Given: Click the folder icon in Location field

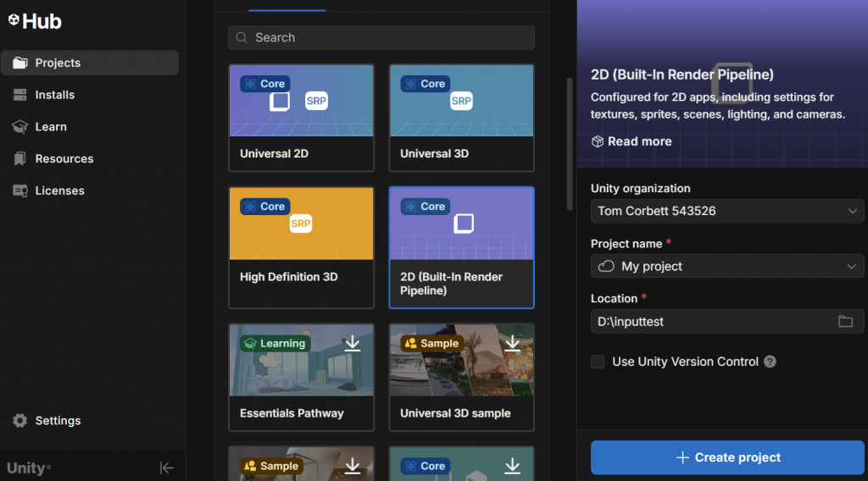Looking at the screenshot, I should click(845, 322).
